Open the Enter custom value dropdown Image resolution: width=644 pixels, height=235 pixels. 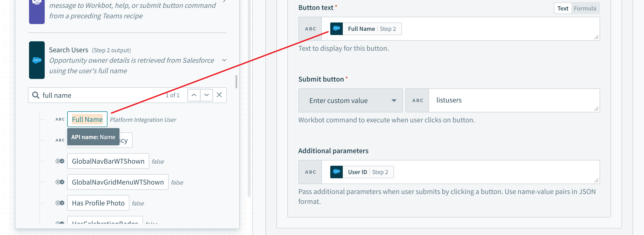click(x=350, y=100)
